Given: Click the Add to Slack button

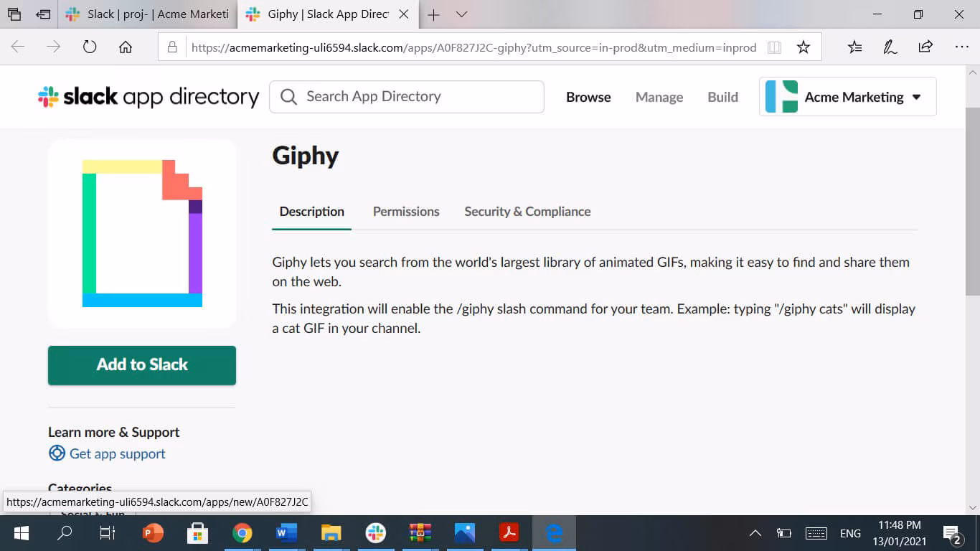Looking at the screenshot, I should point(142,365).
